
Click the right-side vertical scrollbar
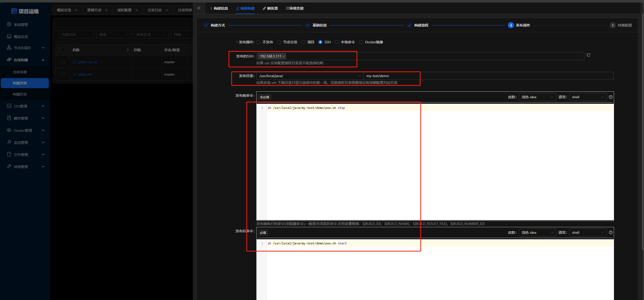coord(642,126)
